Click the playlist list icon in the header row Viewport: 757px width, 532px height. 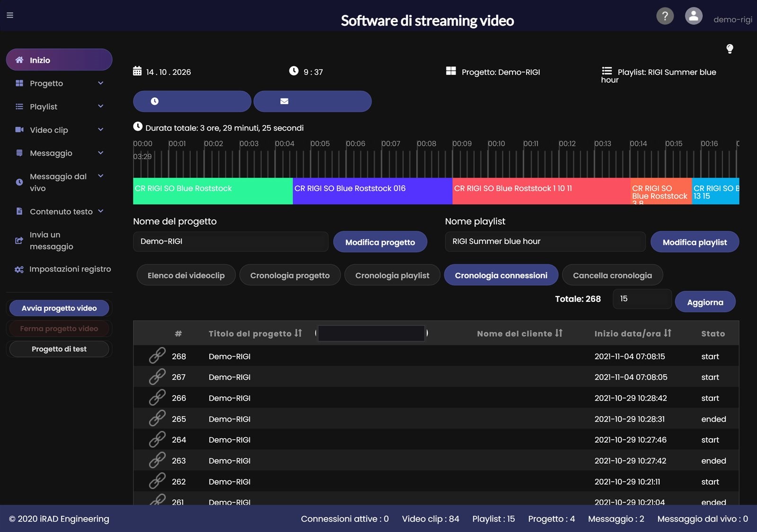[607, 71]
